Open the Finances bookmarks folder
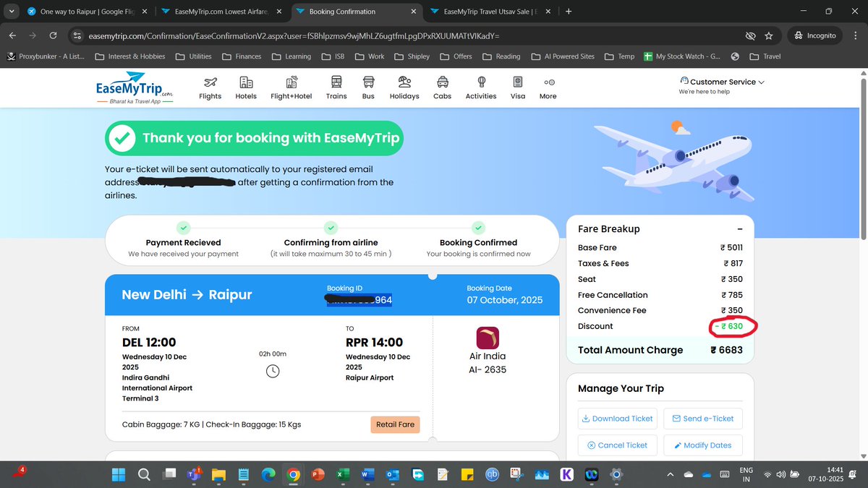 (243, 56)
